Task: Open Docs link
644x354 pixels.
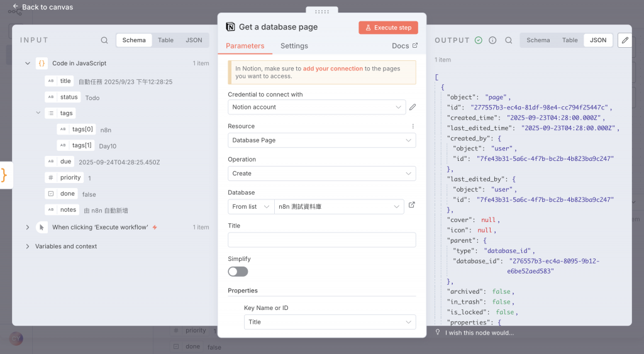Action: [x=404, y=46]
